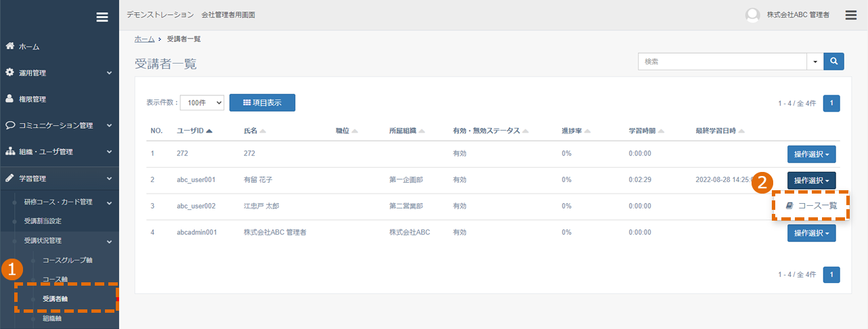Click top pagination page 1 button
The width and height of the screenshot is (868, 329).
coord(832,103)
